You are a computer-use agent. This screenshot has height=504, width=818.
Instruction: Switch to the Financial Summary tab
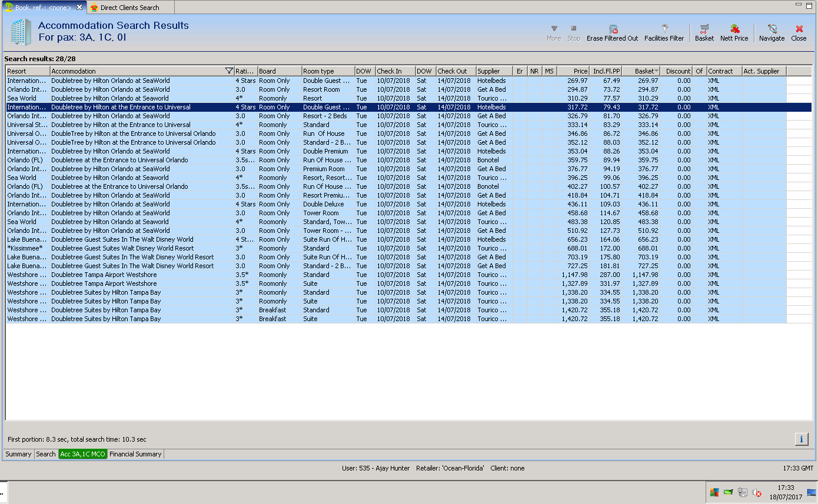pyautogui.click(x=135, y=454)
